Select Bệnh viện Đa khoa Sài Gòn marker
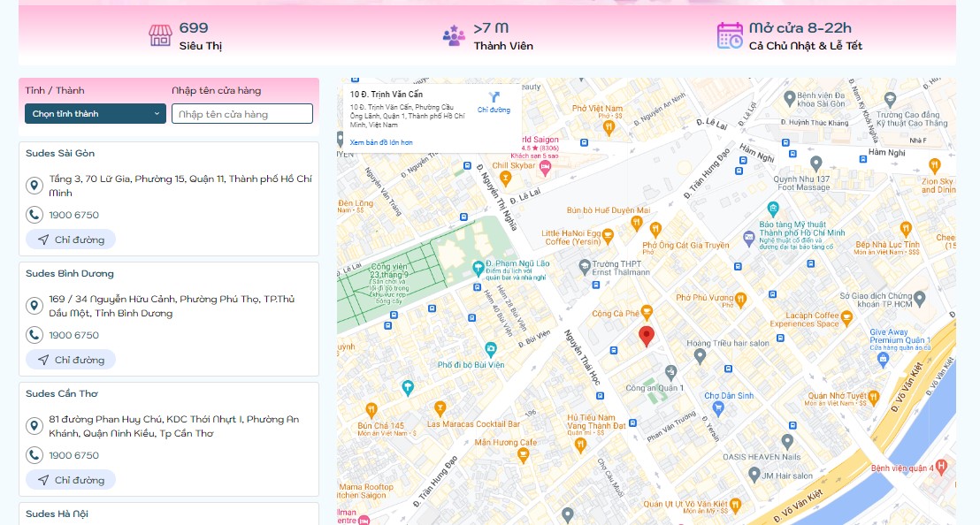 [x=789, y=100]
